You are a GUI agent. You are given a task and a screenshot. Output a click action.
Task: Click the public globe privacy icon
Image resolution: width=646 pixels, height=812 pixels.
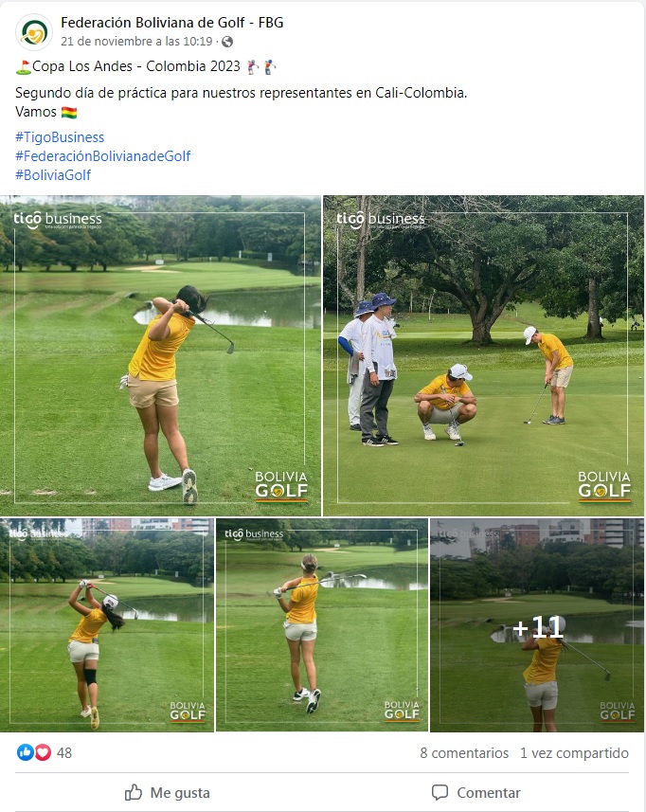(x=227, y=42)
